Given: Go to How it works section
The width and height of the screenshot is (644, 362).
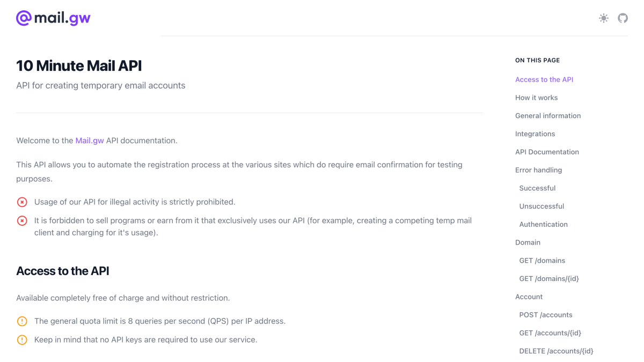Looking at the screenshot, I should pos(536,98).
